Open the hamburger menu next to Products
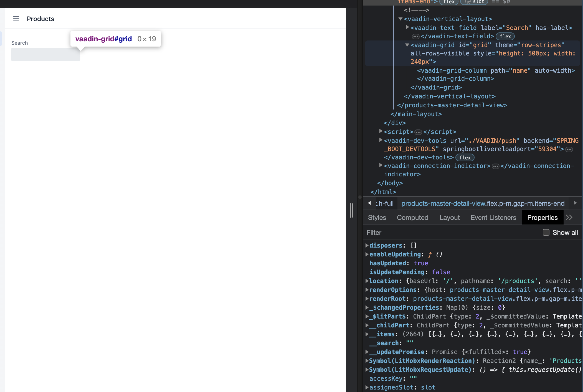The image size is (583, 392). 16,19
